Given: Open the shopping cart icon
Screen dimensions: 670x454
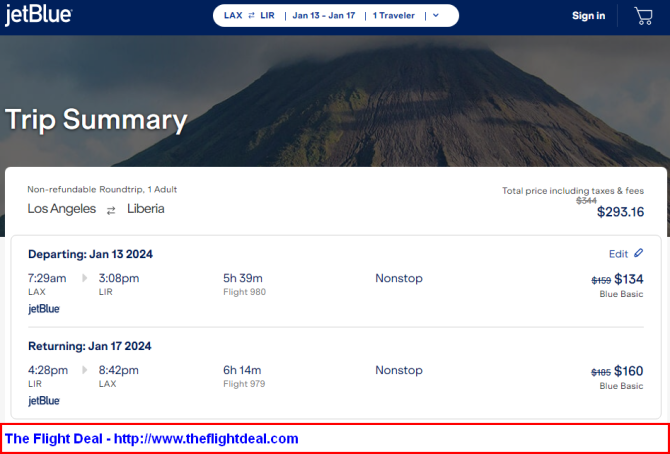Looking at the screenshot, I should [643, 15].
